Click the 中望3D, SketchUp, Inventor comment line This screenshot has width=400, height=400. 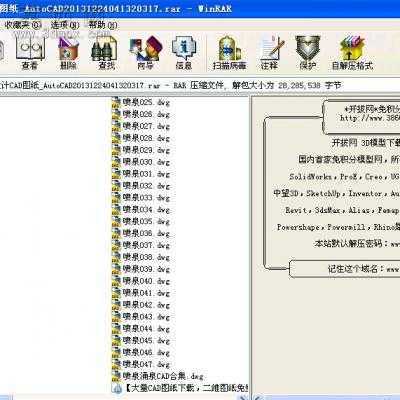click(x=336, y=193)
